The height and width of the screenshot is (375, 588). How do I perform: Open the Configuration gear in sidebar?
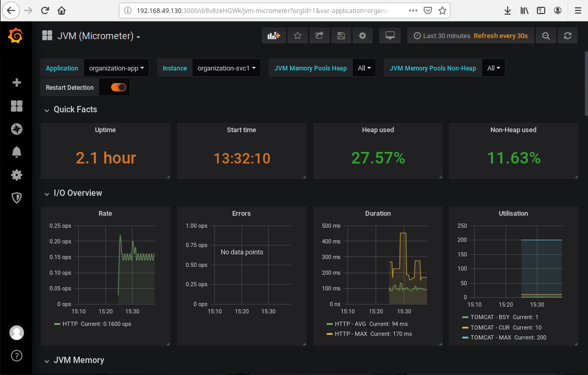tap(17, 175)
